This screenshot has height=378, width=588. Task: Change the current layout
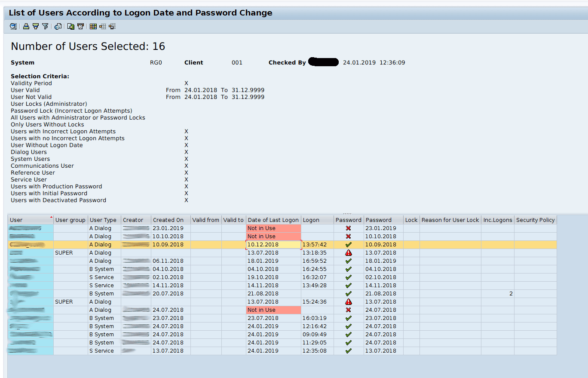tap(103, 26)
